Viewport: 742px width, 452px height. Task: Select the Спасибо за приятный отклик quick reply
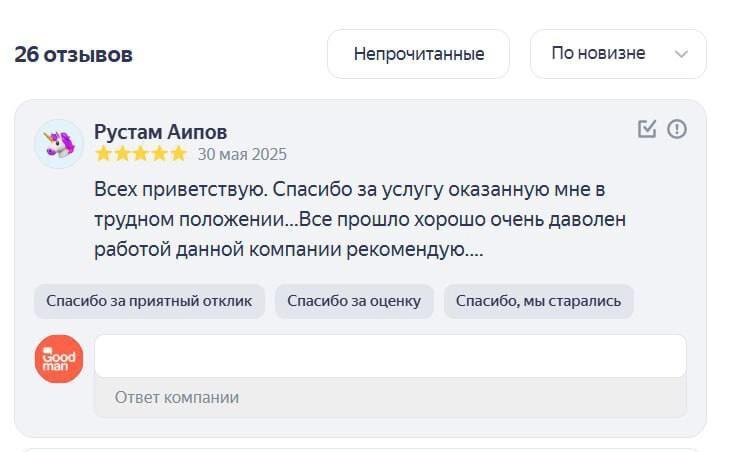coord(149,301)
